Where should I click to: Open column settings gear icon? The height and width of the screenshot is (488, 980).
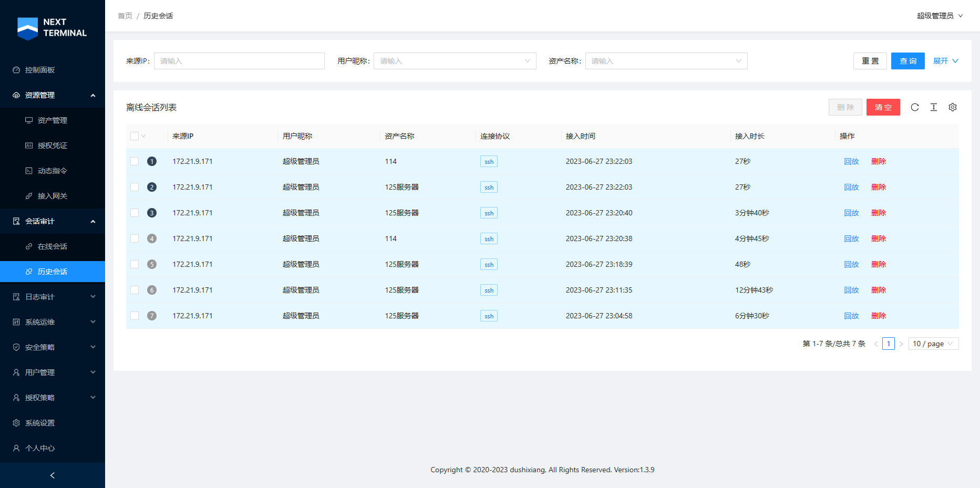[x=953, y=107]
